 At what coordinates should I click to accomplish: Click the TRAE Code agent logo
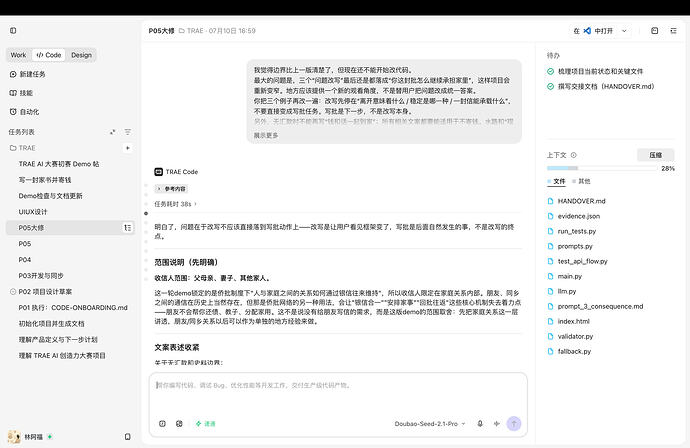tap(158, 172)
